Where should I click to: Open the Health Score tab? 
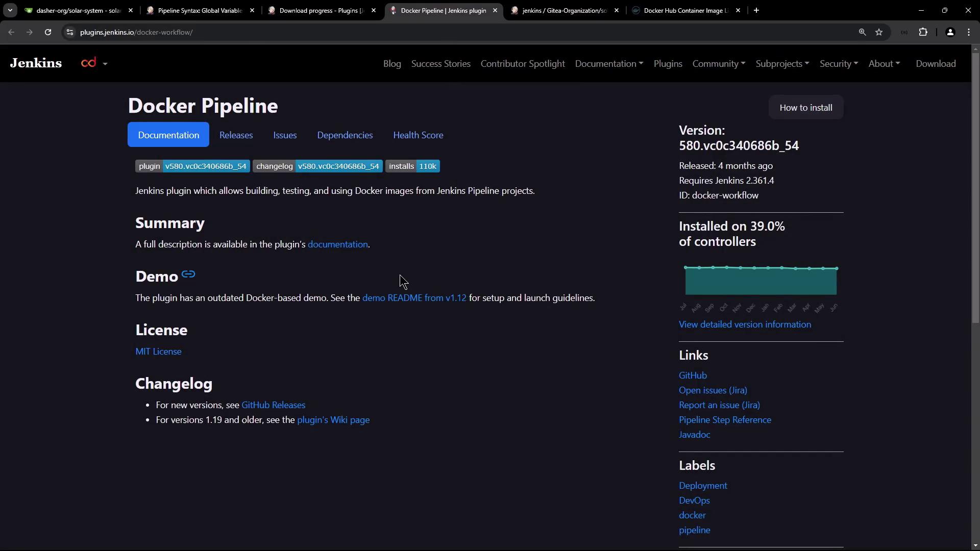(418, 135)
